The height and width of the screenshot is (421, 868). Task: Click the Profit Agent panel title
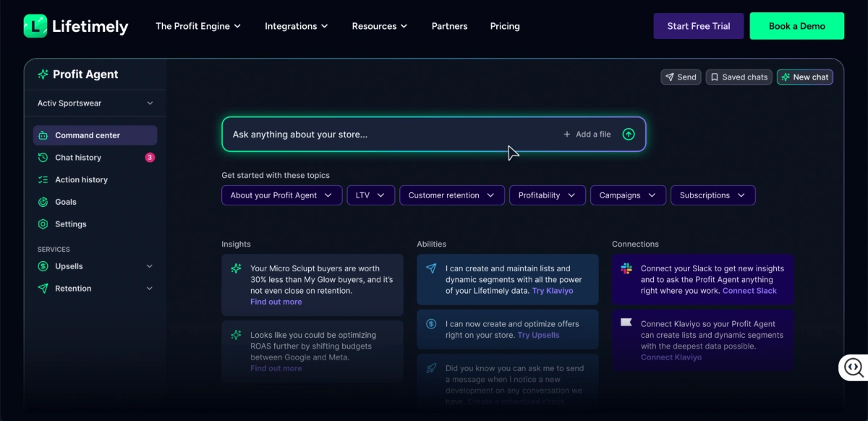pos(85,75)
